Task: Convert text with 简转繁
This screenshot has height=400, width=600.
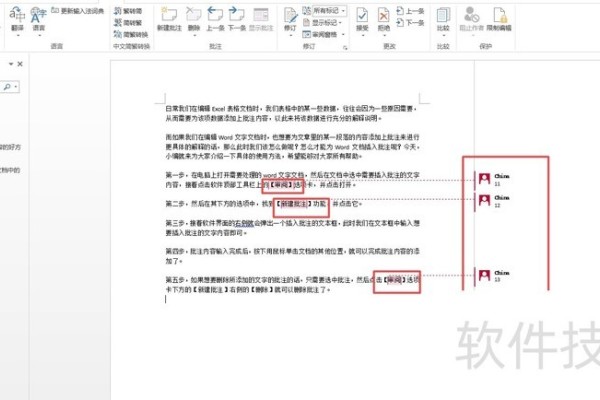Action: pos(127,23)
